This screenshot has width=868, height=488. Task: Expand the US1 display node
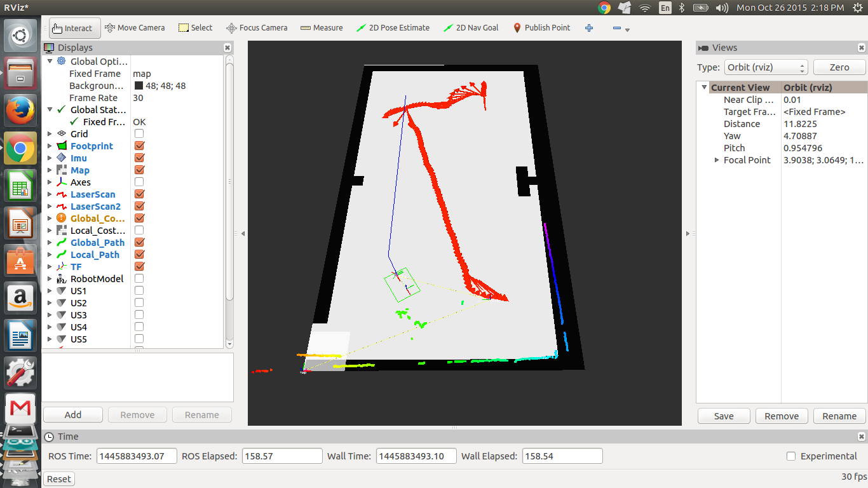click(x=50, y=291)
